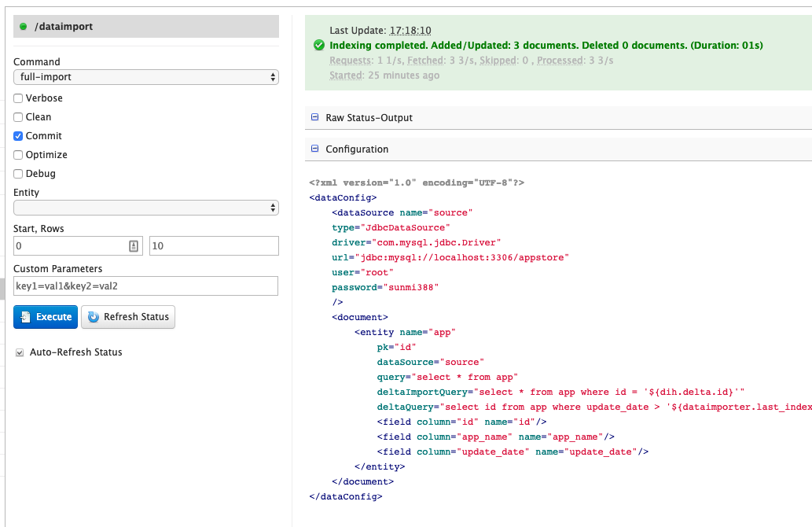This screenshot has width=812, height=527.
Task: Collapse the Configuration section
Action: tap(315, 149)
